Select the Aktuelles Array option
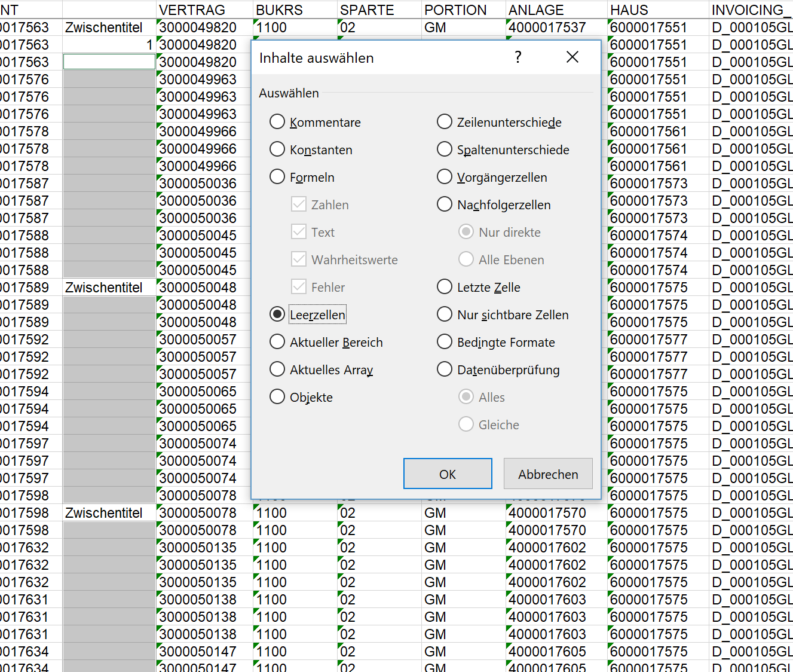The height and width of the screenshot is (672, 793). click(277, 369)
